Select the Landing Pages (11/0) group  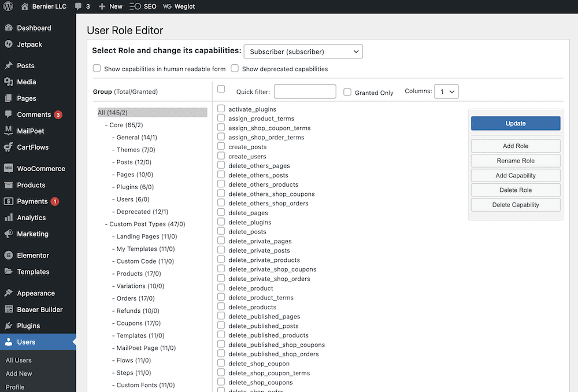coord(147,236)
